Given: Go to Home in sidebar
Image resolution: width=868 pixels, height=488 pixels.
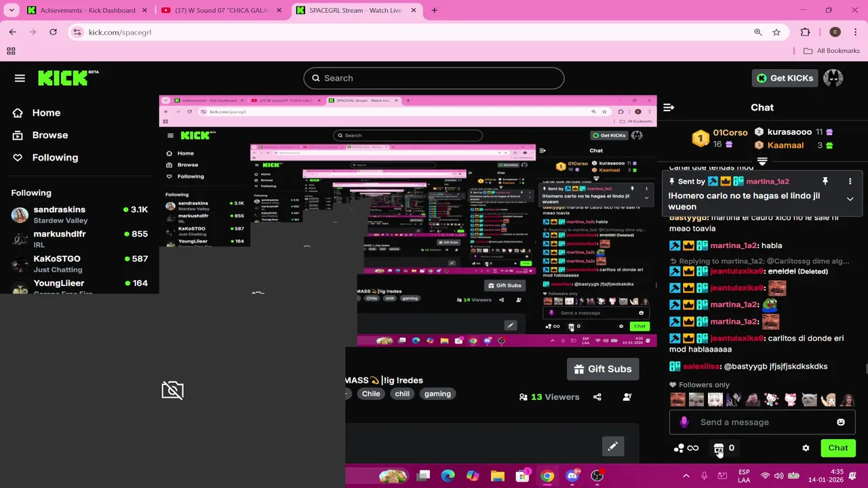Looking at the screenshot, I should click(x=46, y=113).
